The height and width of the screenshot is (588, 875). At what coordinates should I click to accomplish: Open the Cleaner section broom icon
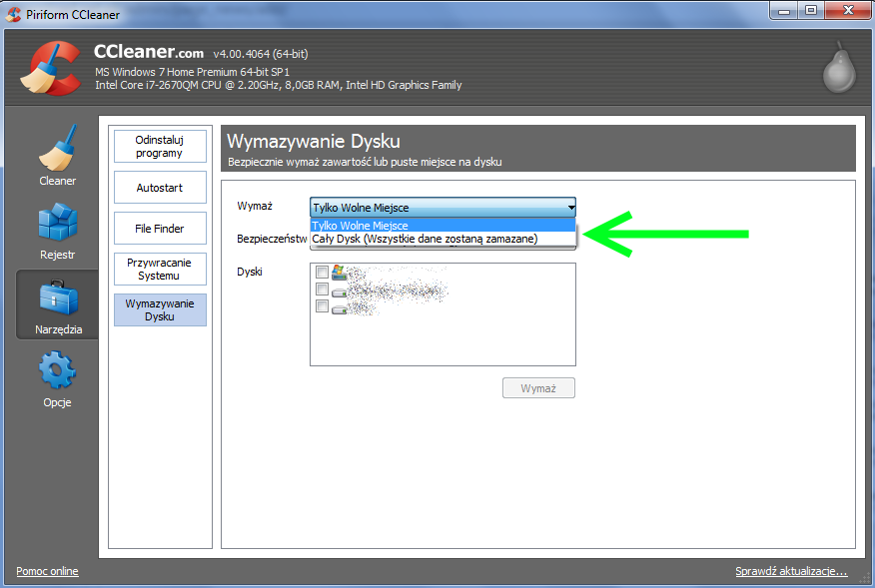(58, 149)
